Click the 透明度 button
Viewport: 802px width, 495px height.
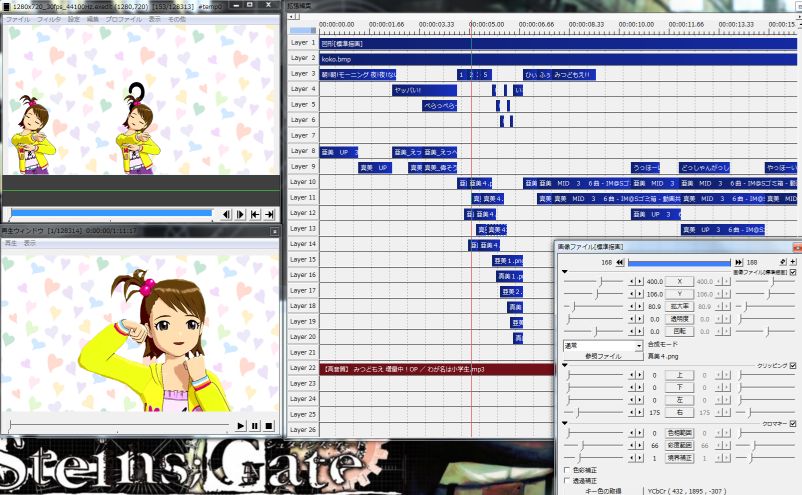point(679,319)
